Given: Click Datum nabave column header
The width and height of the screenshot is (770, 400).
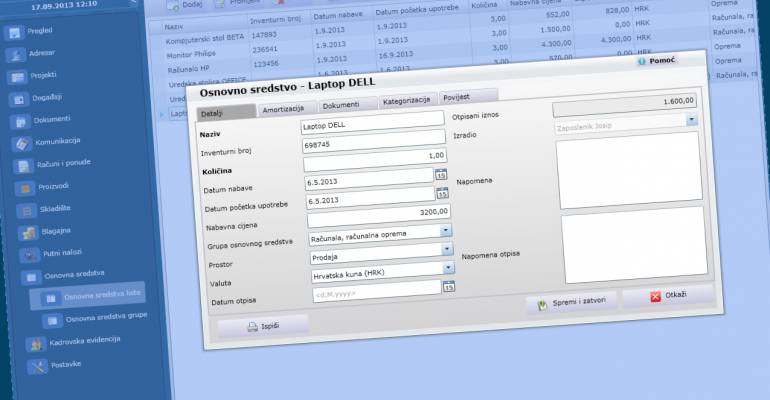Looking at the screenshot, I should (338, 16).
